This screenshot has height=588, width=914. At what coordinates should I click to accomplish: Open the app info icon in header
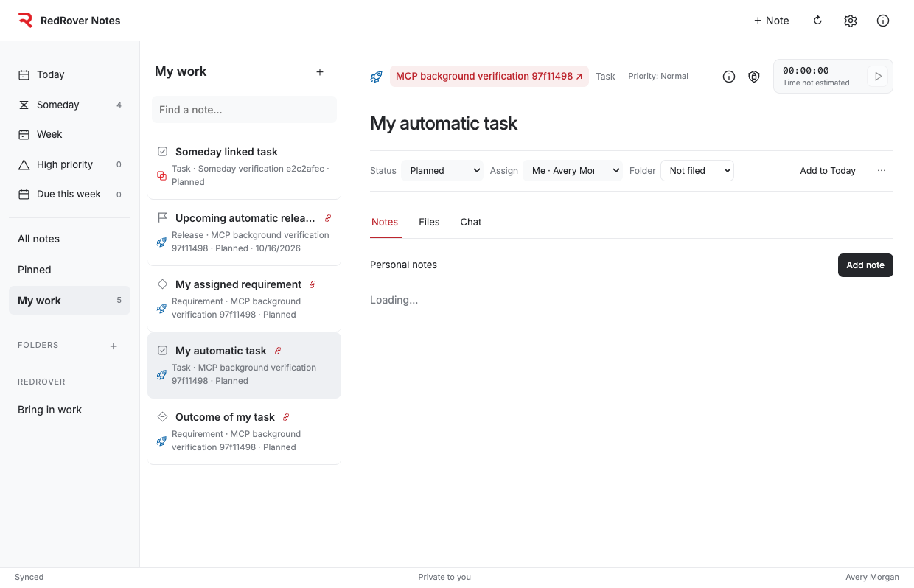[883, 21]
